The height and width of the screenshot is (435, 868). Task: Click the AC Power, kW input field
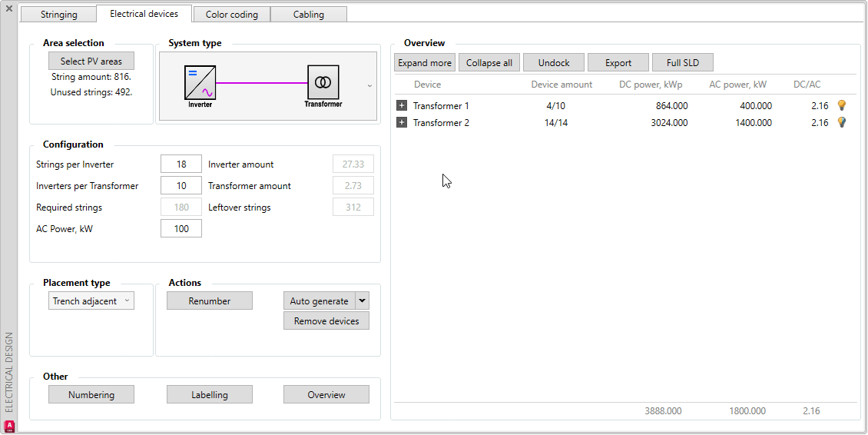[x=181, y=228]
